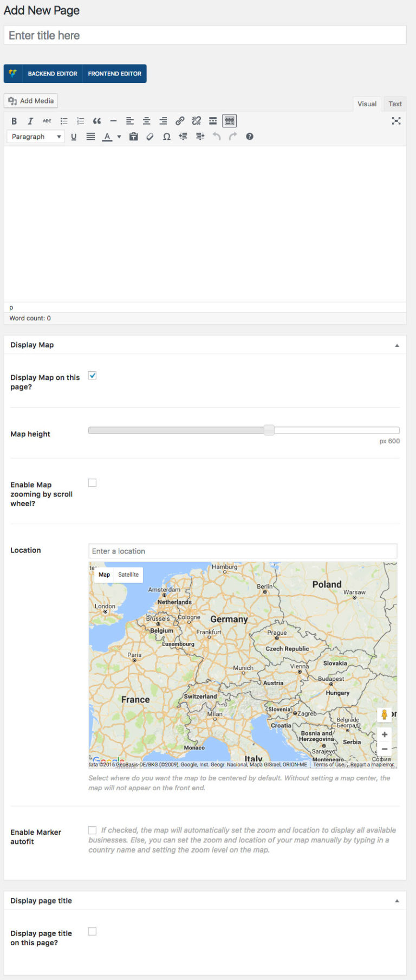416x980 pixels.
Task: Apply strikethrough formatting
Action: [x=47, y=121]
